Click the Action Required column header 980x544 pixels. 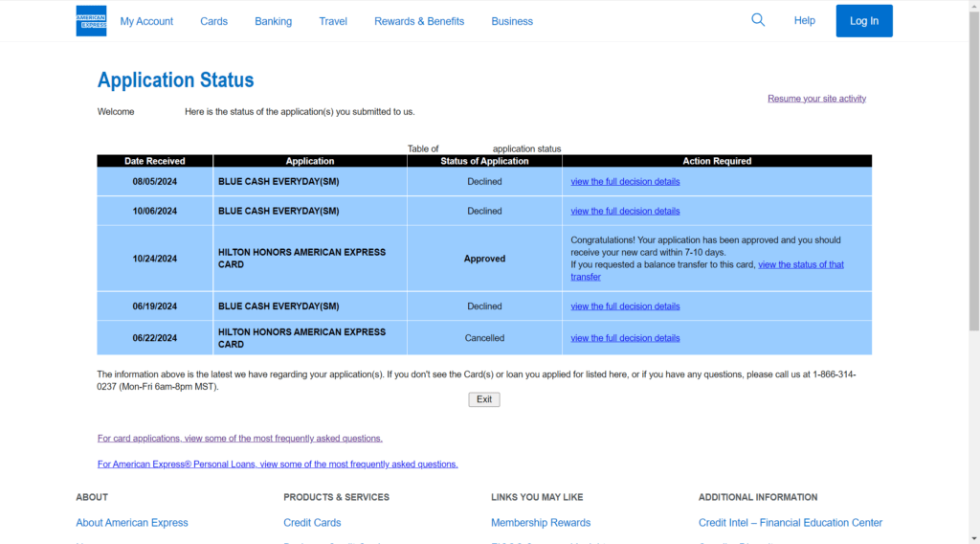717,161
